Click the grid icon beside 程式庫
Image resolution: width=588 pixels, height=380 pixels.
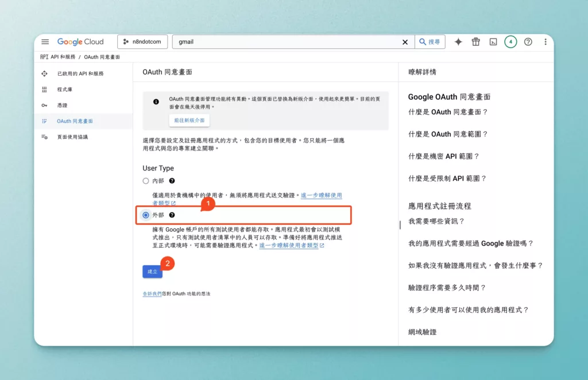click(44, 90)
